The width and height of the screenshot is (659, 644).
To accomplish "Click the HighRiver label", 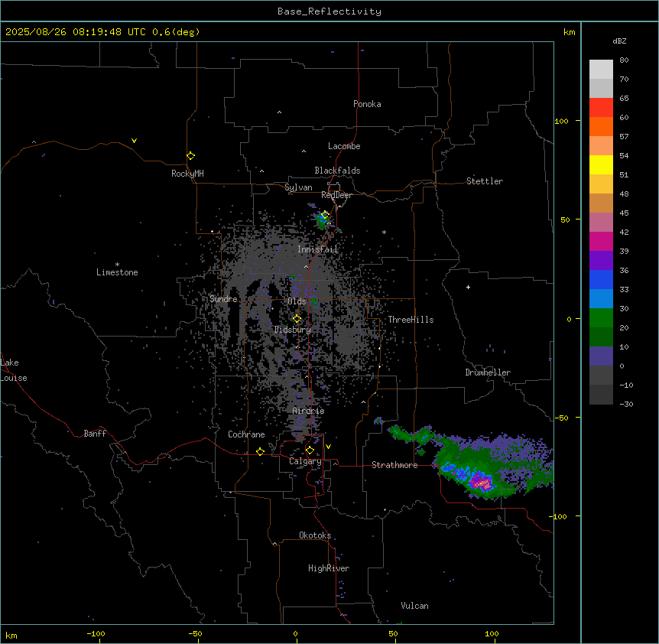I will [329, 568].
